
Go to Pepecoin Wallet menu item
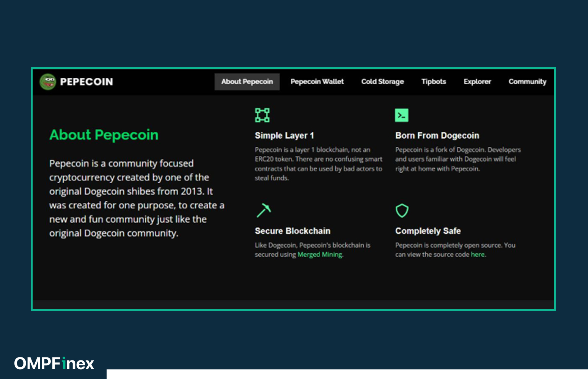pyautogui.click(x=317, y=81)
